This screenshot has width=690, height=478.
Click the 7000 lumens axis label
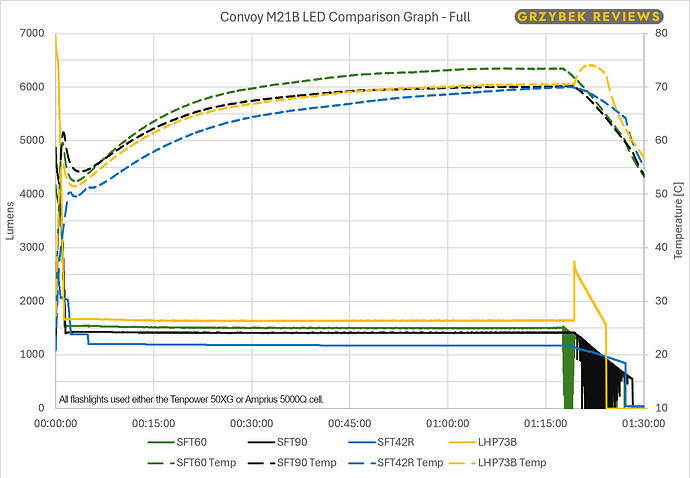(32, 33)
